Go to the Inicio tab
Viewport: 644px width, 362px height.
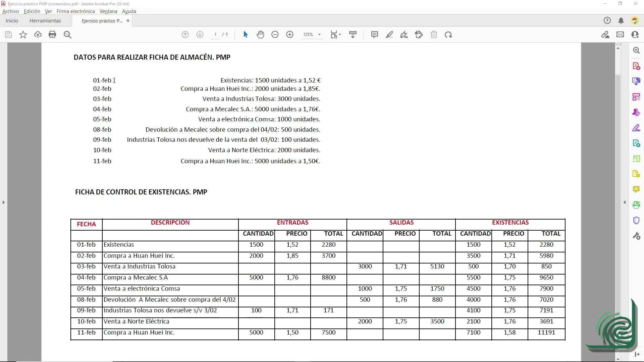coord(12,21)
